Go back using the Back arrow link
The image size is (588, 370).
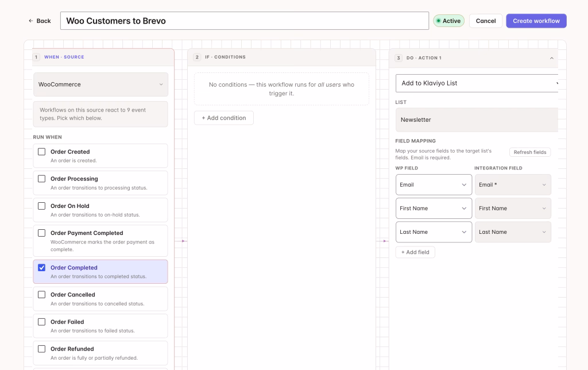pos(40,21)
